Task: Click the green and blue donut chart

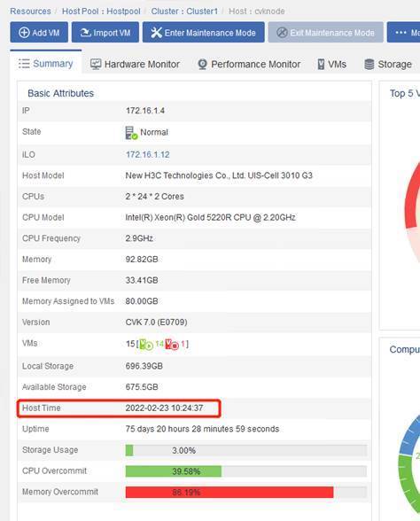Action: pos(409,463)
